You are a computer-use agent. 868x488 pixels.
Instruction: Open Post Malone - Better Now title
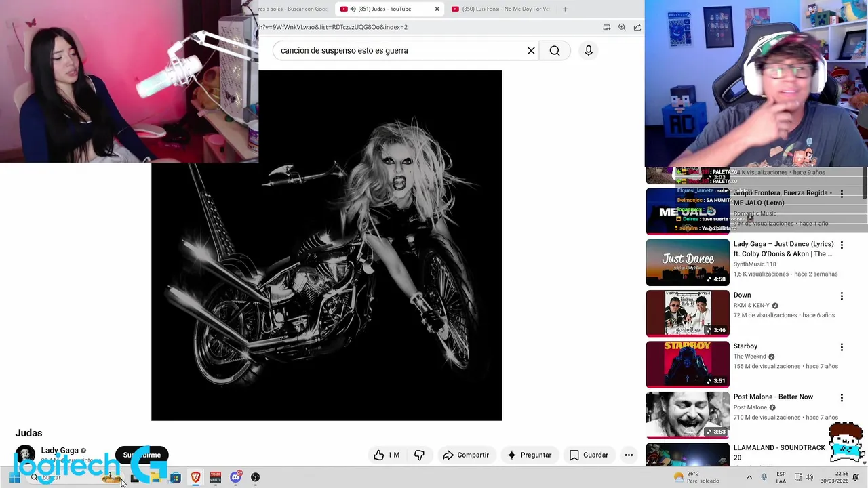(x=773, y=396)
